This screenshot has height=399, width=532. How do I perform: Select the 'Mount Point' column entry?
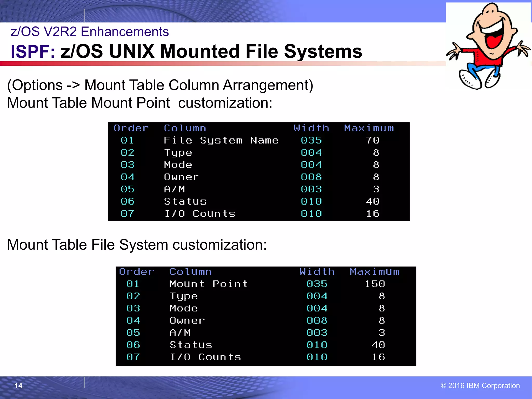tap(209, 284)
